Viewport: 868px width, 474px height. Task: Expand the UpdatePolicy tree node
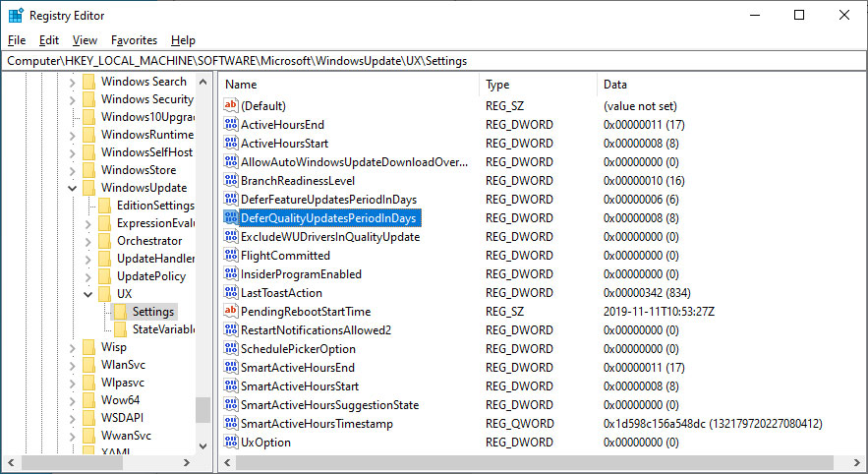(87, 277)
